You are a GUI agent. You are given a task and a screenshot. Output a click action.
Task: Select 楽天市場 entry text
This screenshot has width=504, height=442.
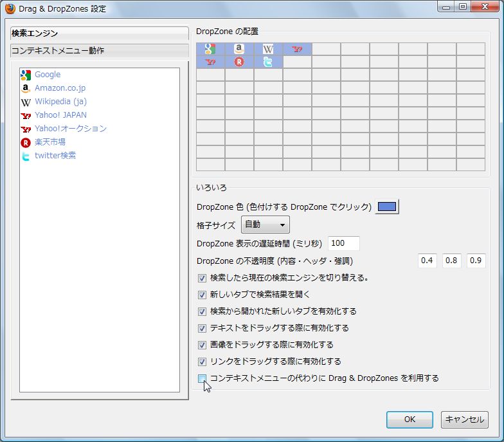(x=50, y=142)
